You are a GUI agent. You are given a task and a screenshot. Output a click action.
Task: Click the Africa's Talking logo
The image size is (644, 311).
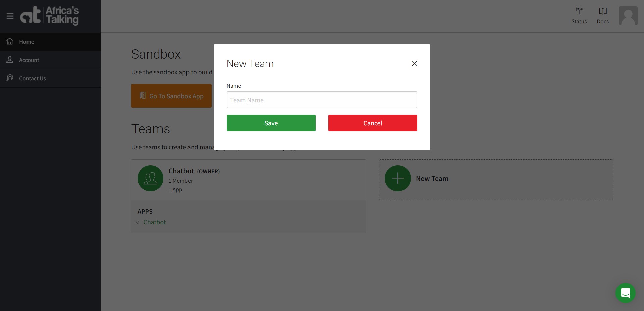[50, 16]
